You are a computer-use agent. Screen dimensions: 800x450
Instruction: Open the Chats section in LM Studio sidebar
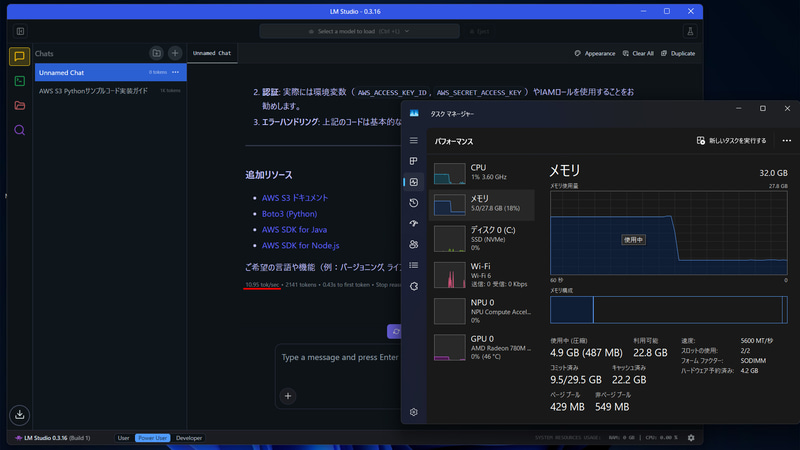click(x=19, y=56)
